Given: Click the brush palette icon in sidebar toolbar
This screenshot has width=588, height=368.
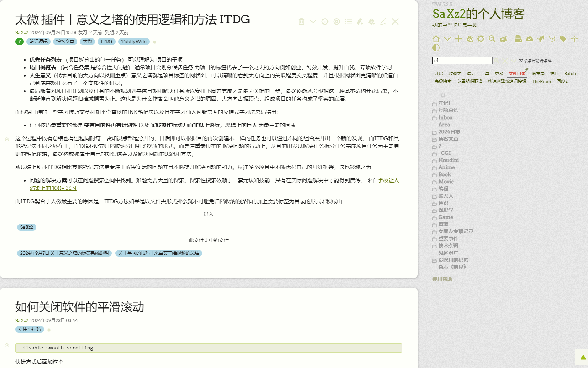Looking at the screenshot, I should click(x=503, y=39).
